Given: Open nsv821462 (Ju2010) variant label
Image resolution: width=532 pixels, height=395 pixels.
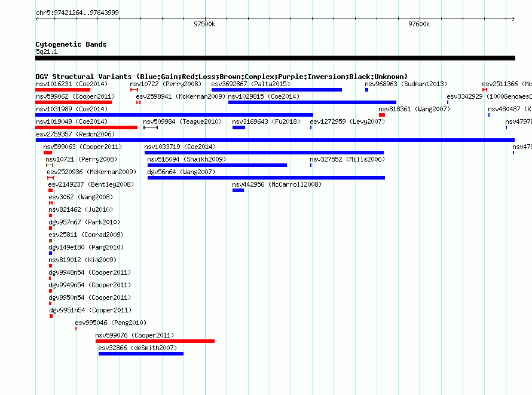Looking at the screenshot, I should point(81,209).
